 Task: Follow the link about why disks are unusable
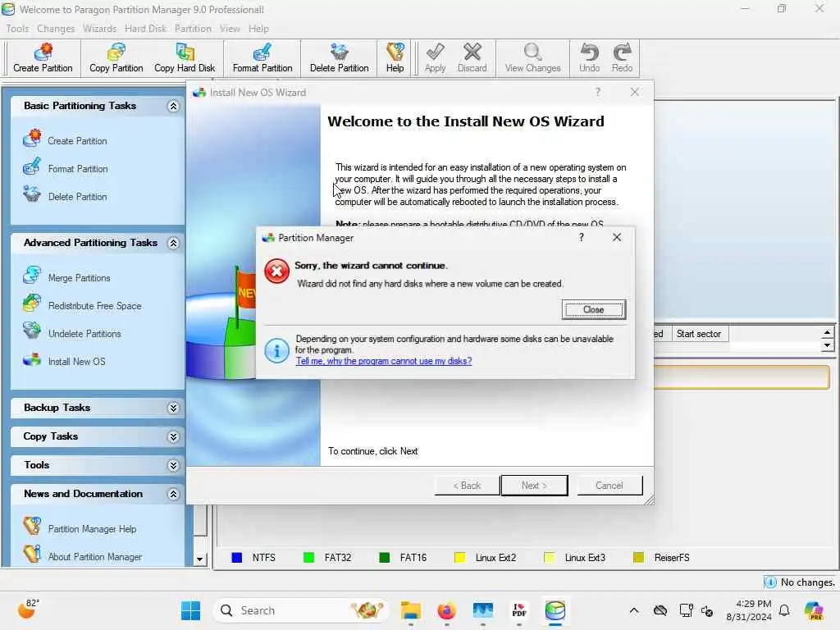[x=384, y=361]
